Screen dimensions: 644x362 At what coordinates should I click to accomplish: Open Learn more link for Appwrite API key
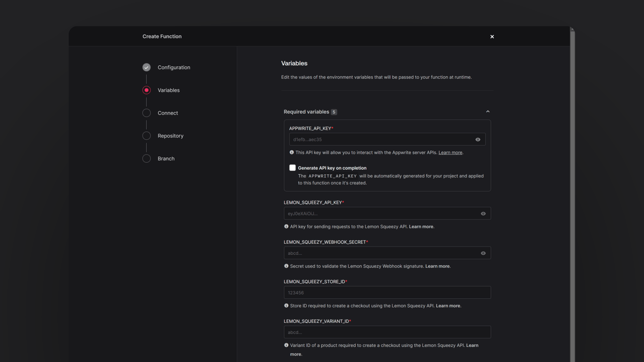pos(450,152)
